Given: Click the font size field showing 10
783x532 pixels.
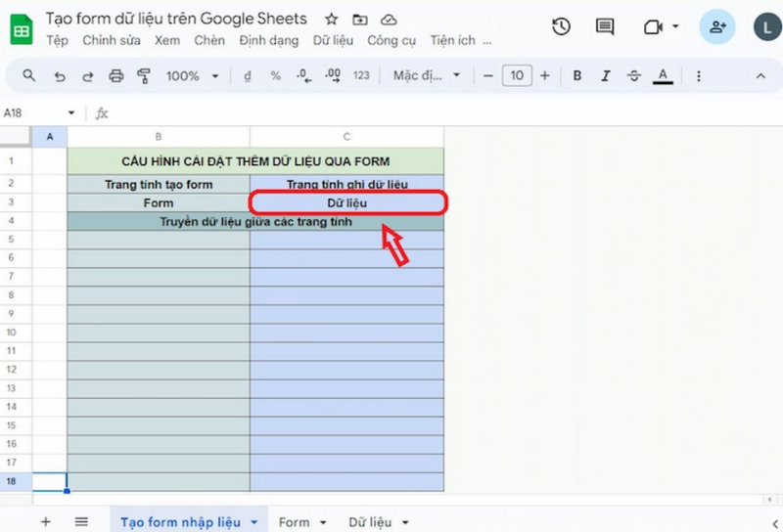Looking at the screenshot, I should point(517,75).
